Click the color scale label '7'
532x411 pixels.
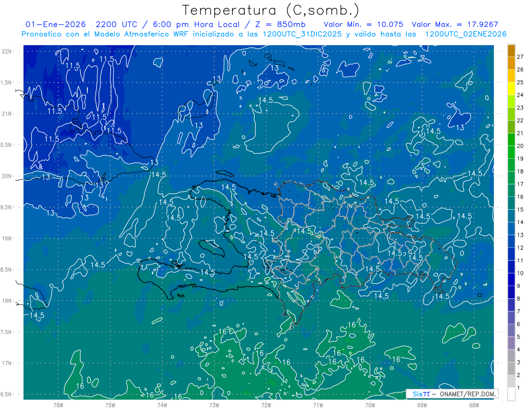click(x=519, y=311)
